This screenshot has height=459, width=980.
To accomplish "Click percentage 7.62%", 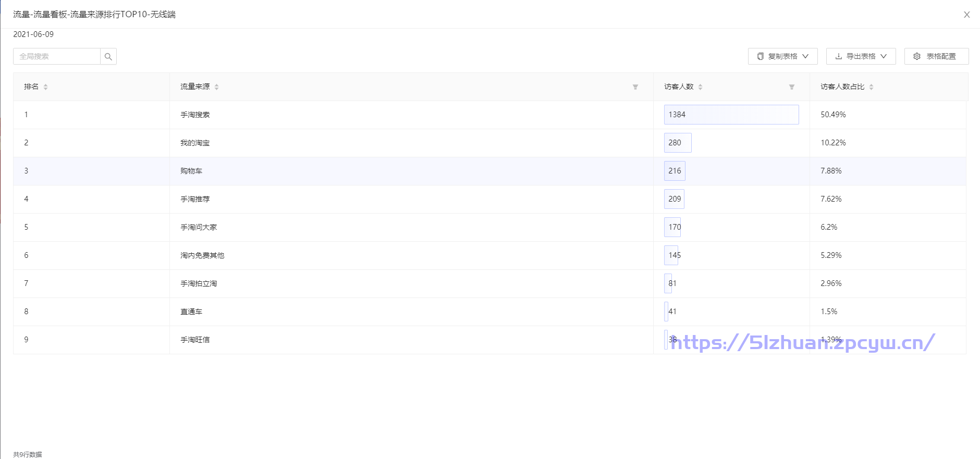I will tap(831, 199).
